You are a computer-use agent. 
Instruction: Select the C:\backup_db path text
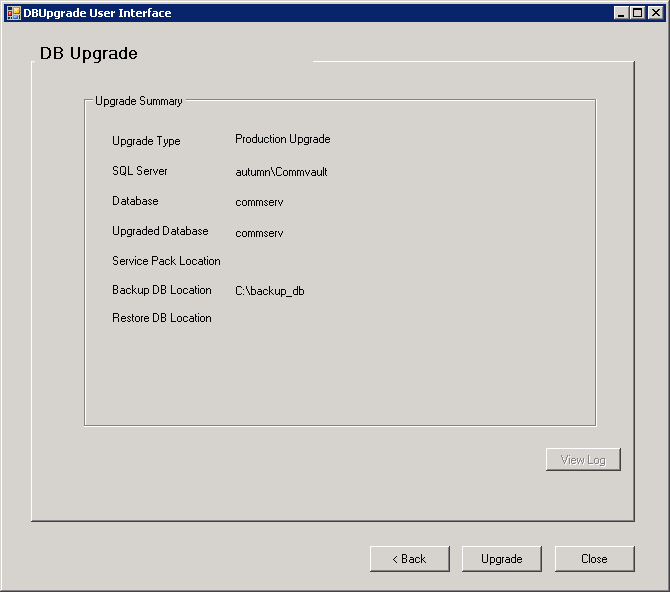270,291
